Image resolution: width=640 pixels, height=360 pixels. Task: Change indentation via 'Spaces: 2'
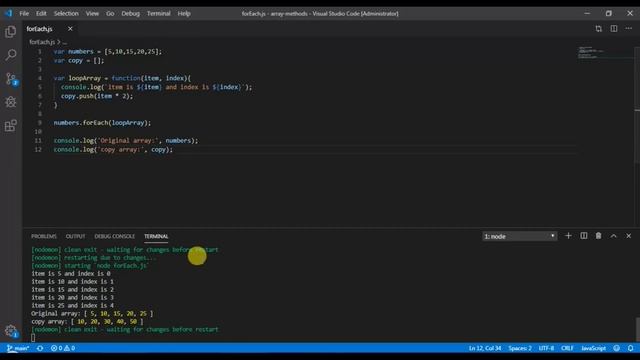[520, 348]
